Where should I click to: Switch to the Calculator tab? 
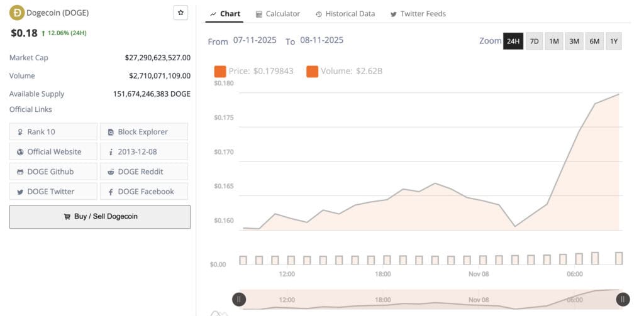coord(278,14)
